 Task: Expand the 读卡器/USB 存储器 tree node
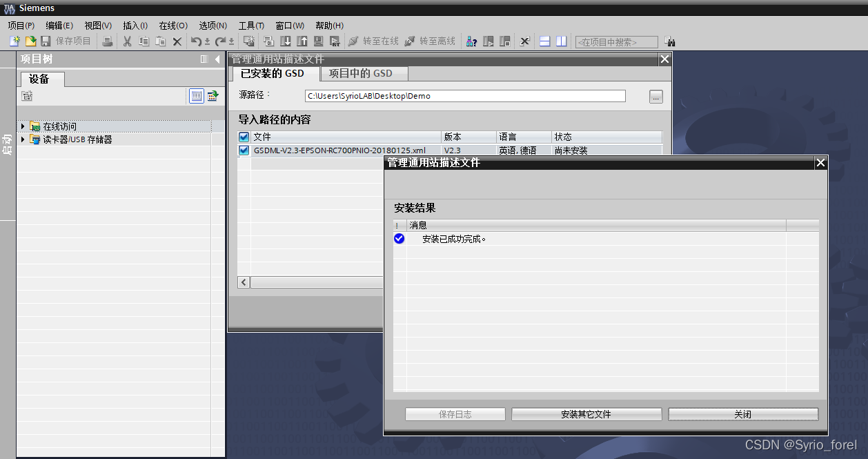coord(23,139)
